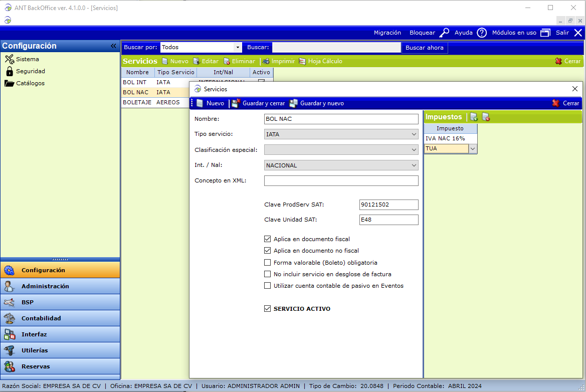Click the remove tax icon in Impuestos
The image size is (586, 392).
[486, 117]
